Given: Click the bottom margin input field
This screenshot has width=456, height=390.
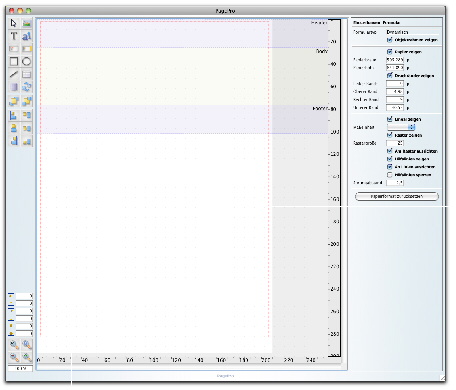Looking at the screenshot, I should [395, 108].
